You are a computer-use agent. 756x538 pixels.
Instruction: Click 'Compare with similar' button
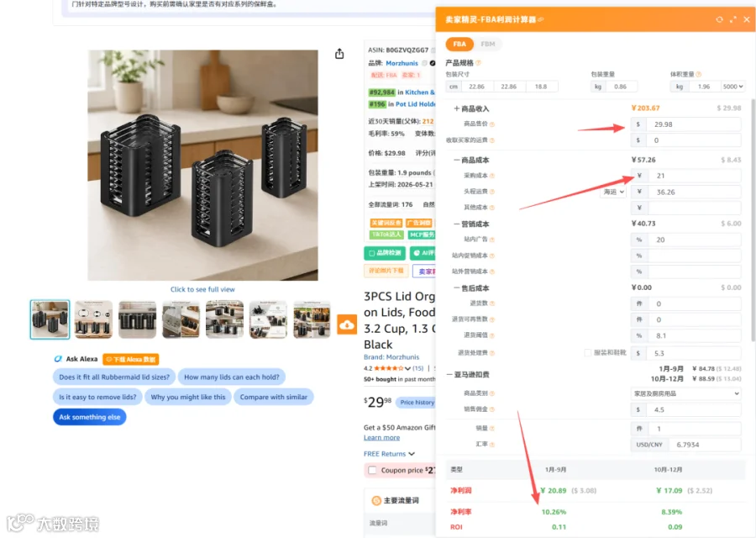pyautogui.click(x=273, y=397)
